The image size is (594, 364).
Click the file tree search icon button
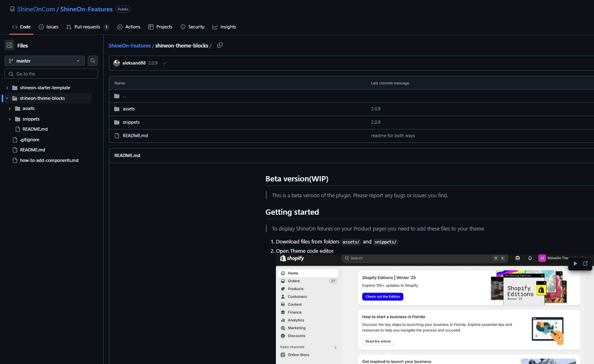click(x=93, y=61)
